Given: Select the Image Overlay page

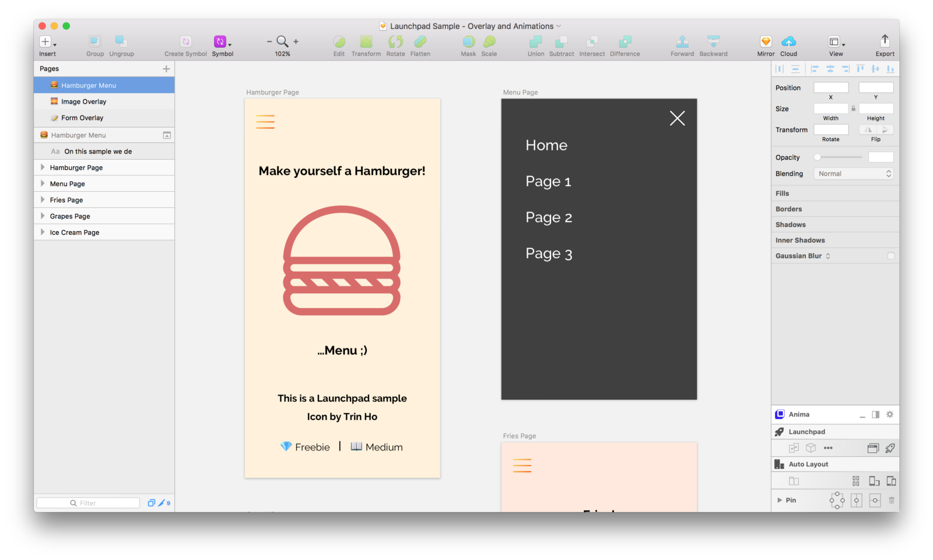Looking at the screenshot, I should (x=84, y=101).
